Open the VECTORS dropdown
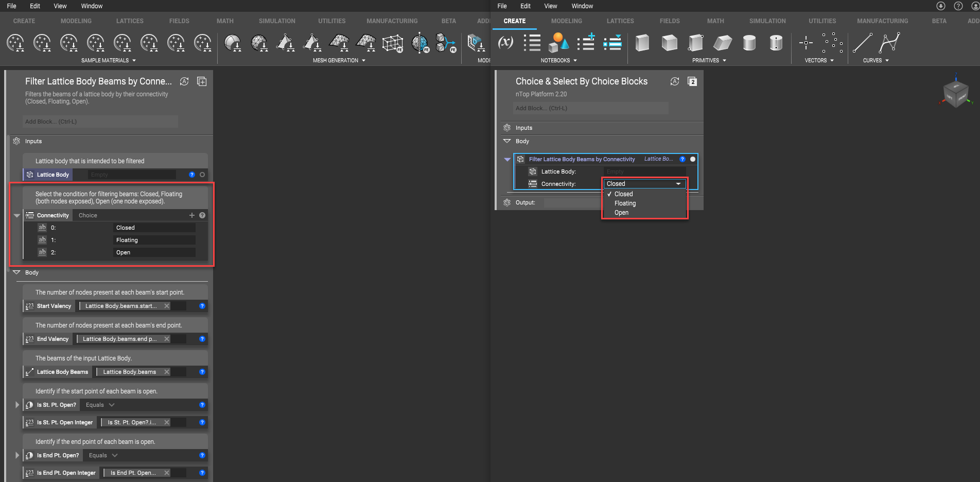980x482 pixels. (x=819, y=60)
